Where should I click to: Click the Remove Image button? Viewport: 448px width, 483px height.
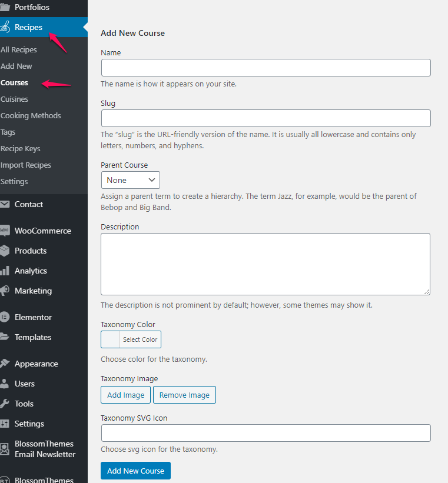tap(184, 395)
